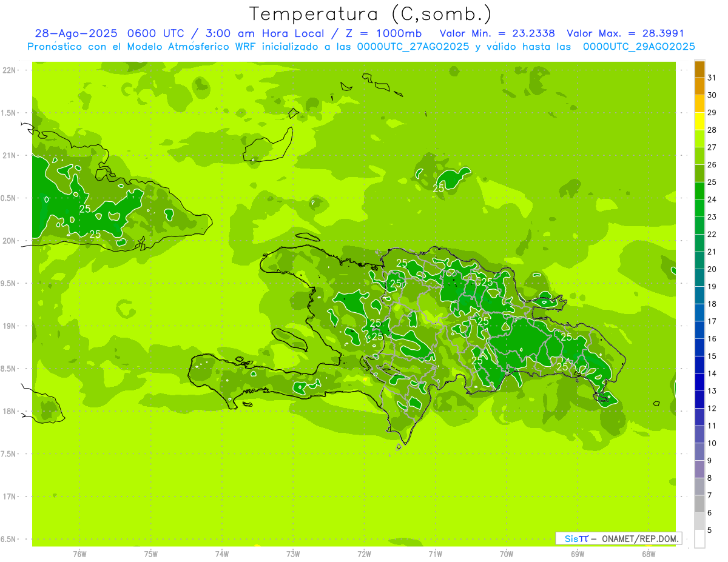728x562 pixels.
Task: Click the "5" value on the color scale
Action: click(710, 530)
